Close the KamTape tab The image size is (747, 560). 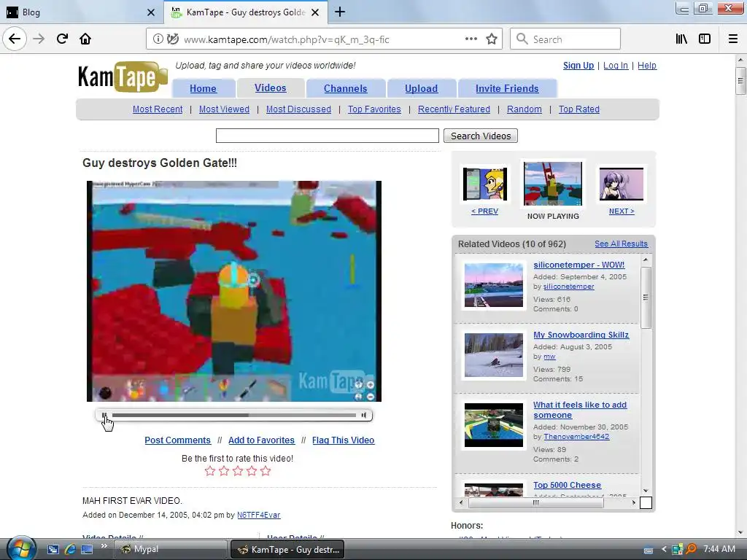pos(315,12)
